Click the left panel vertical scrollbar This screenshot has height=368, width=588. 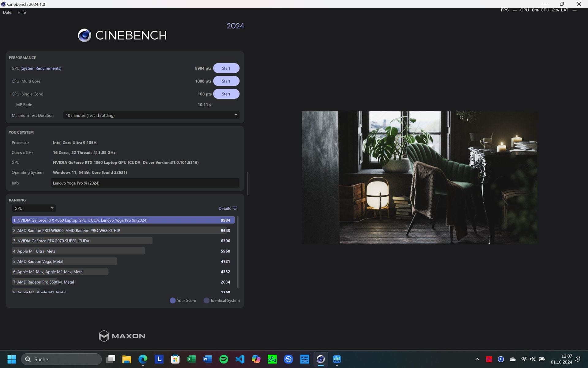(x=247, y=184)
